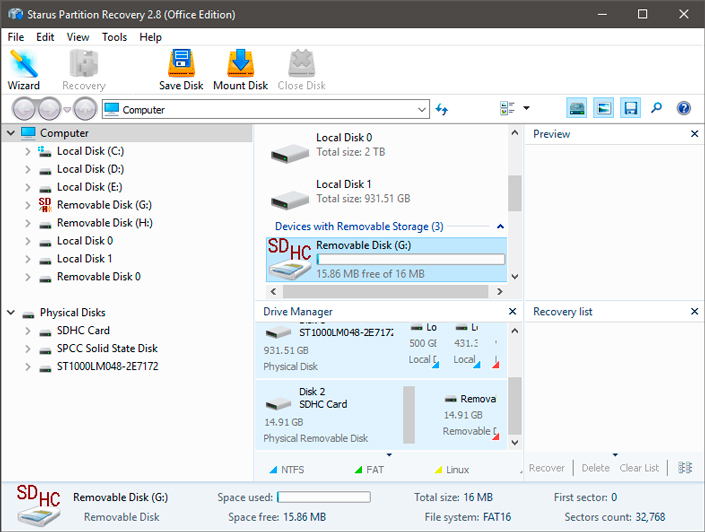Select Local Disk 0 drive icon in list
Image resolution: width=705 pixels, height=532 pixels.
290,153
